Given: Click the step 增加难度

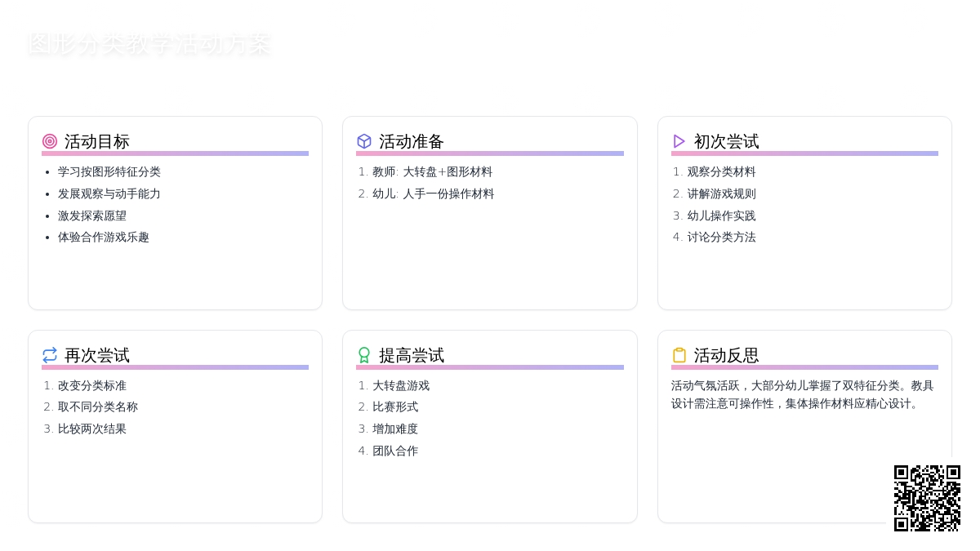Looking at the screenshot, I should [x=395, y=429].
